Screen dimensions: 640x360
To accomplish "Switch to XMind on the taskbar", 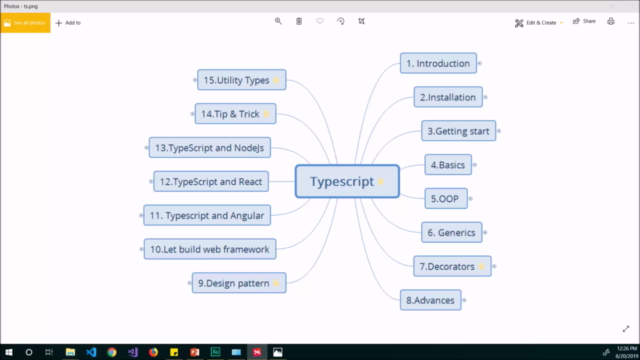I will tap(257, 352).
